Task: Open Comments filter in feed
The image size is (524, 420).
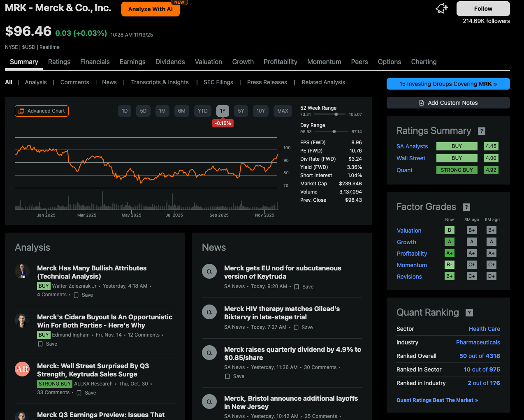Action: coord(74,82)
